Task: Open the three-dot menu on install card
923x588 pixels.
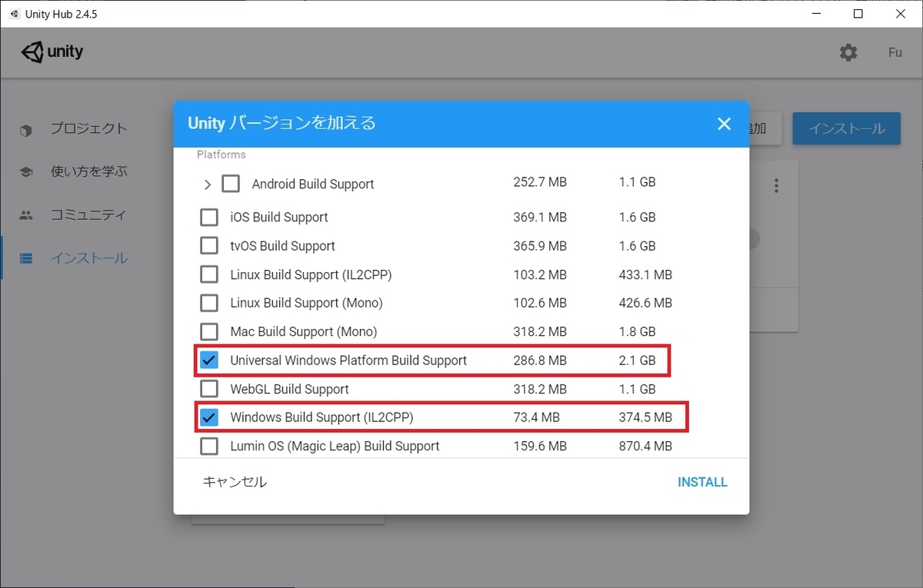Action: click(777, 186)
